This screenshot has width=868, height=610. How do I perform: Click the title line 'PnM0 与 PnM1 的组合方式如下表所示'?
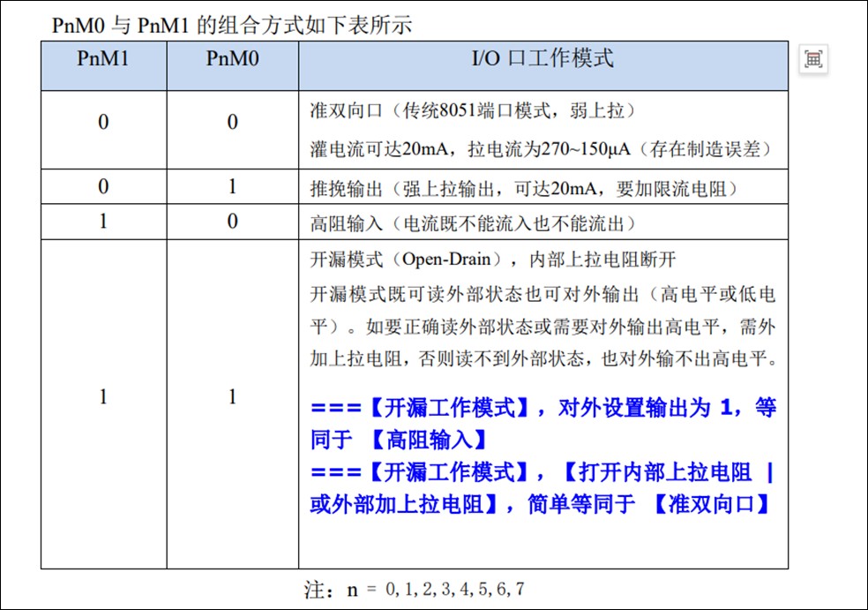coord(232,25)
